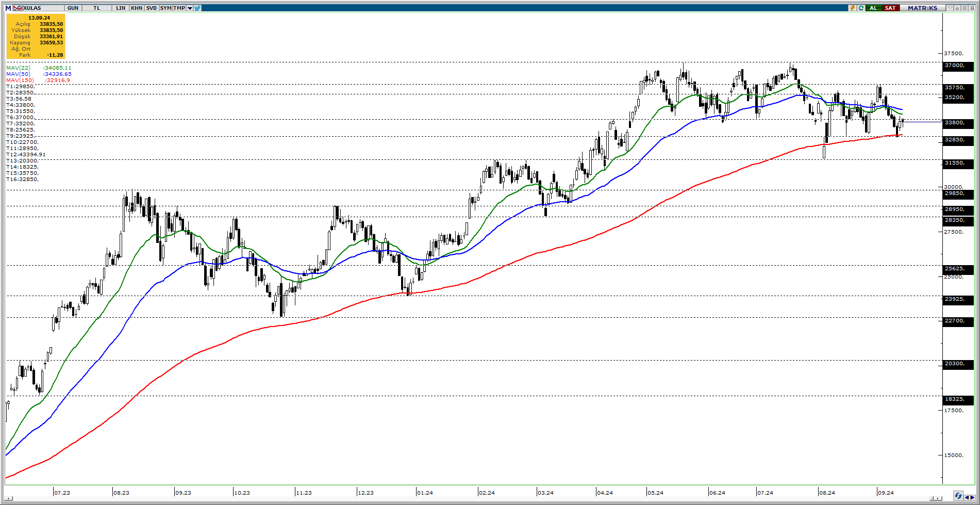Toggle the KHN option
The image size is (980, 505).
point(137,8)
